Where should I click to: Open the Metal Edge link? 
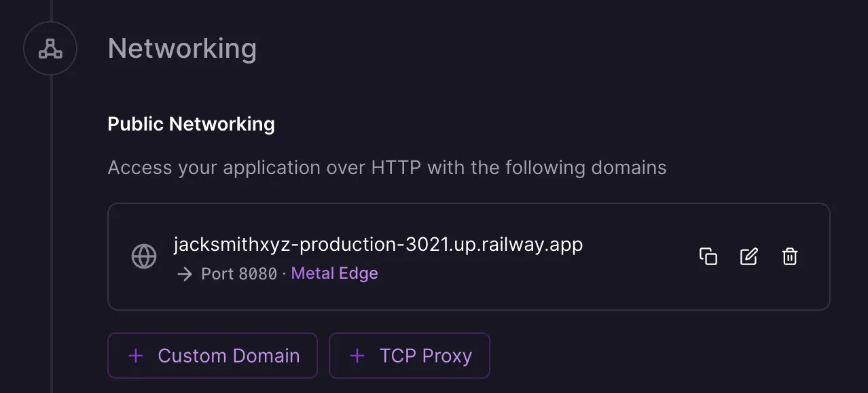click(x=334, y=273)
